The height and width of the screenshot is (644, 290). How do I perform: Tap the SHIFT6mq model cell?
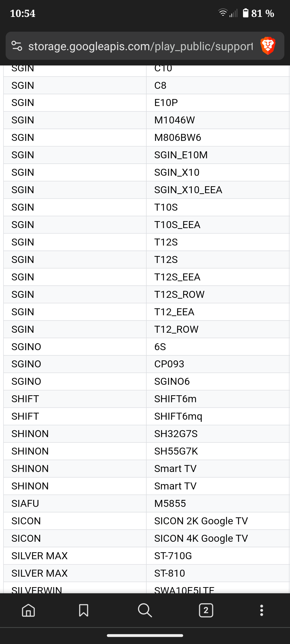(178, 416)
